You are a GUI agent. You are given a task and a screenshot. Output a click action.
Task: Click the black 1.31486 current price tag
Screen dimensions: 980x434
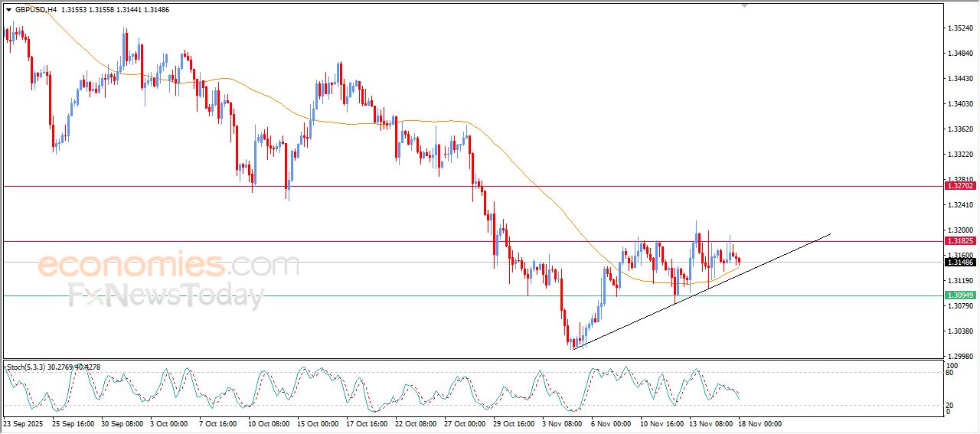coord(960,262)
